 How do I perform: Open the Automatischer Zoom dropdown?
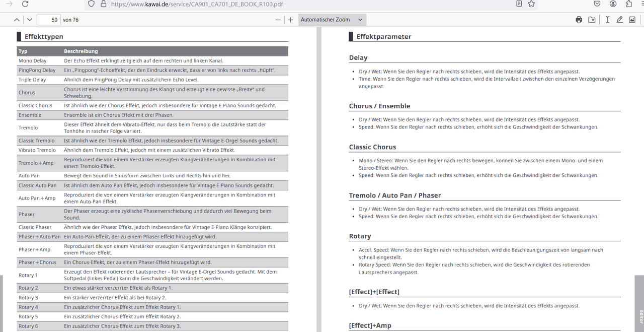tap(332, 20)
